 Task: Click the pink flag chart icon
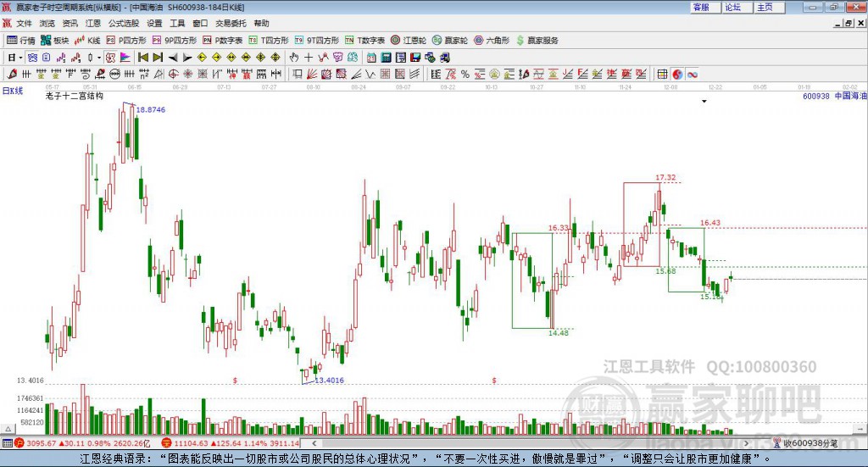coord(125,58)
